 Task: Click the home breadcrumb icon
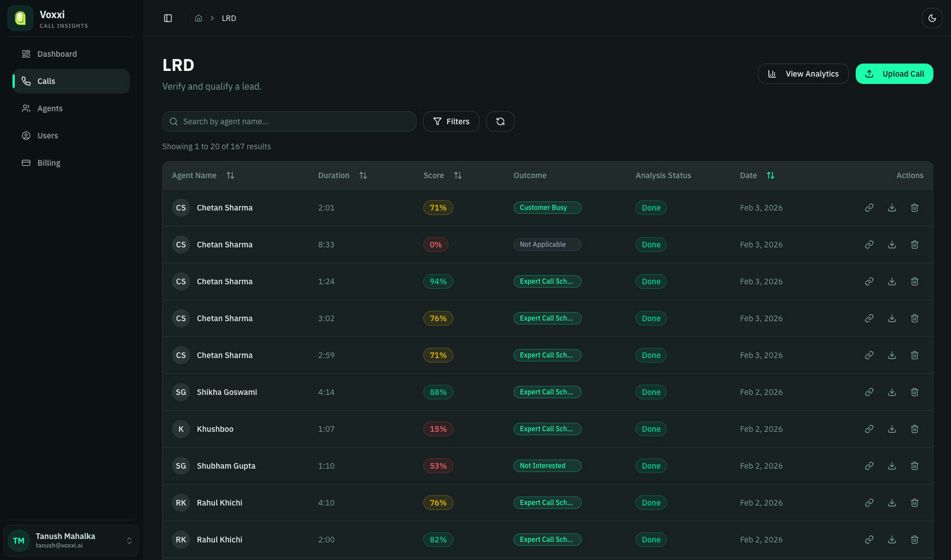tap(199, 18)
